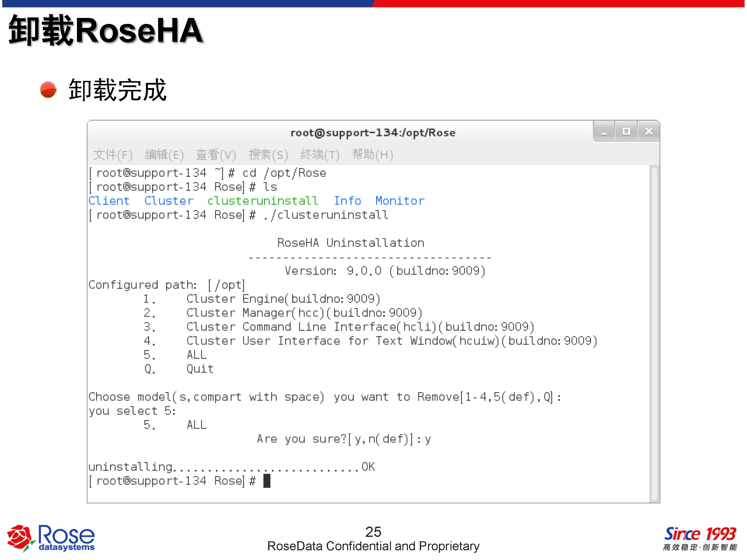
Task: Click the blue Monitor directory name
Action: tap(400, 201)
